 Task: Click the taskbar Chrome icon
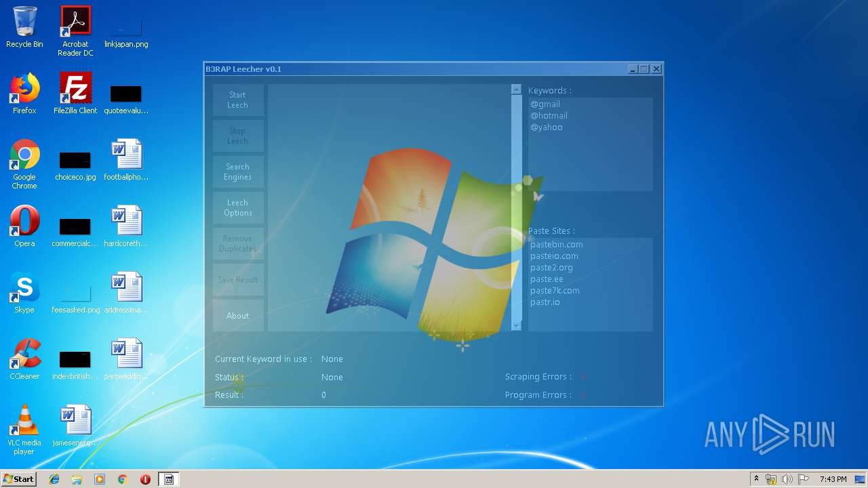(x=123, y=479)
